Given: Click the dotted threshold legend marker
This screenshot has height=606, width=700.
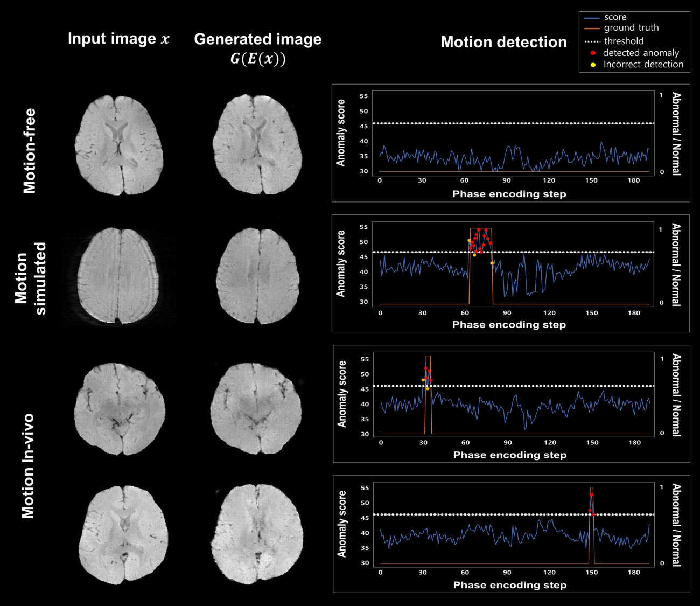Looking at the screenshot, I should pos(592,41).
